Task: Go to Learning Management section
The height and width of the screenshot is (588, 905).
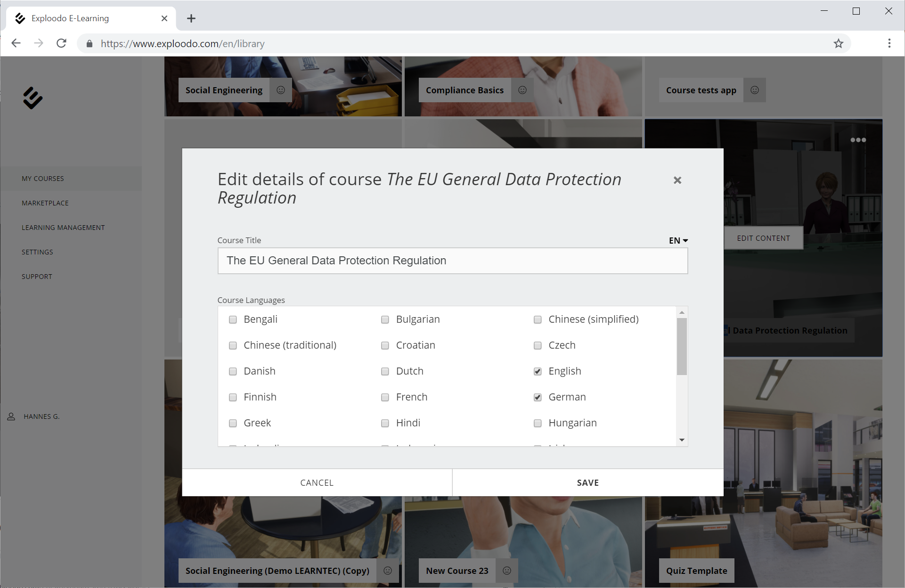Action: click(x=63, y=228)
